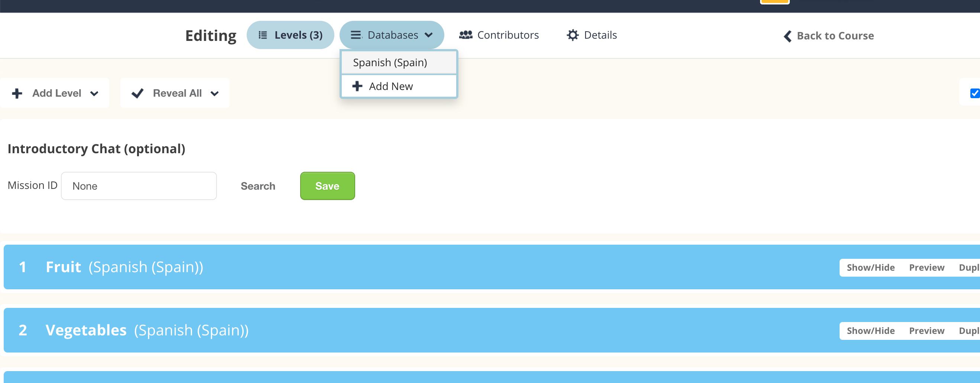The height and width of the screenshot is (383, 980).
Task: Expand the Reveal All dropdown arrow
Action: click(x=215, y=94)
